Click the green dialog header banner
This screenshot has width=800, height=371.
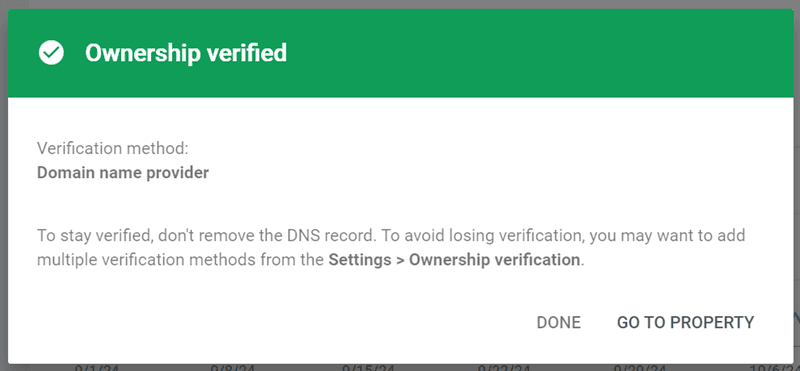tap(401, 53)
